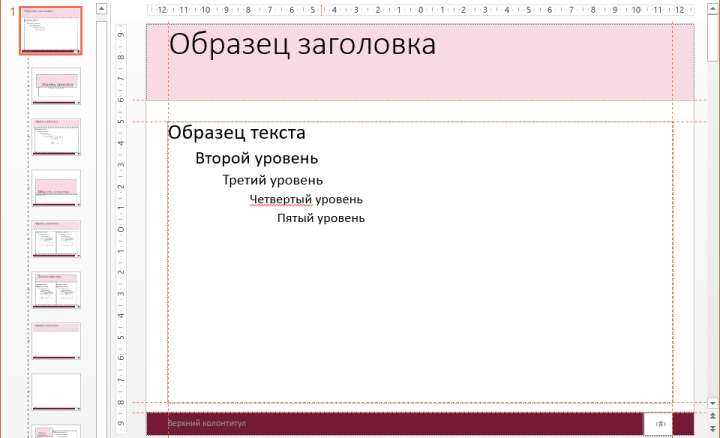720x438 pixels.
Task: Select the Title Only layout thumbnail
Action: tap(56, 341)
